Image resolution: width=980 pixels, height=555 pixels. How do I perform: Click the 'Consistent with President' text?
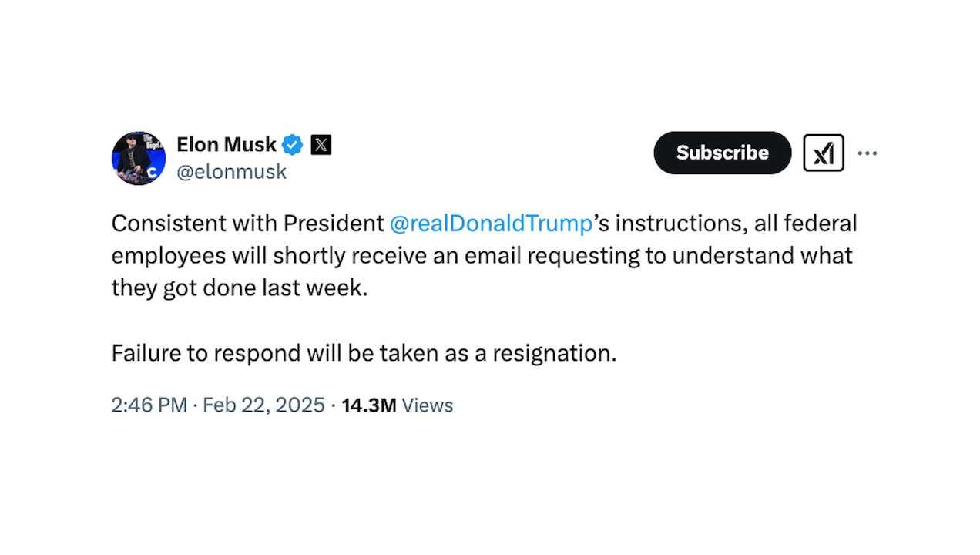248,224
